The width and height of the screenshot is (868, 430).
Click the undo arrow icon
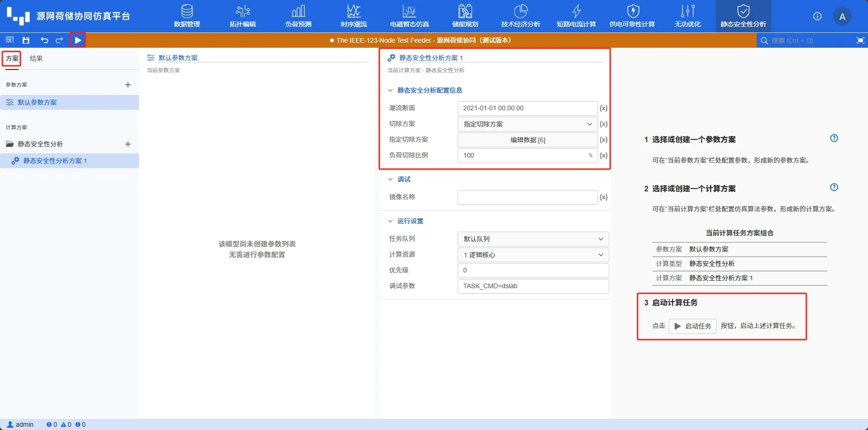[x=44, y=40]
